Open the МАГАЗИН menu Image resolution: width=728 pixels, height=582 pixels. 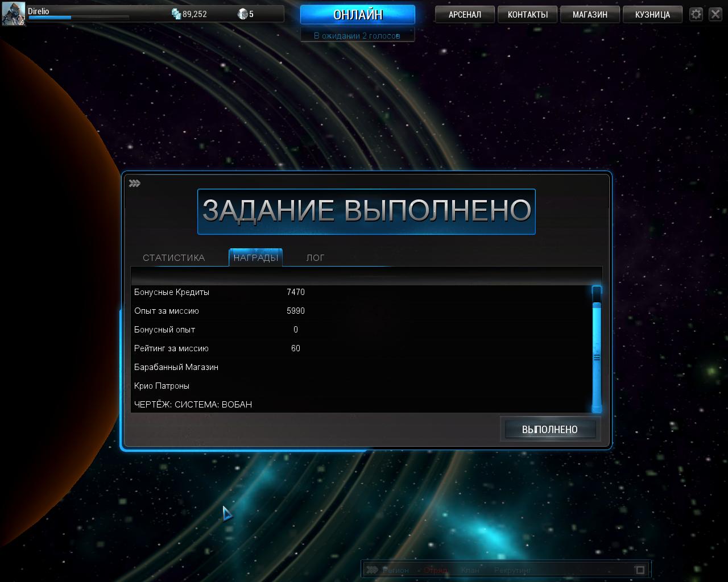[x=590, y=15]
